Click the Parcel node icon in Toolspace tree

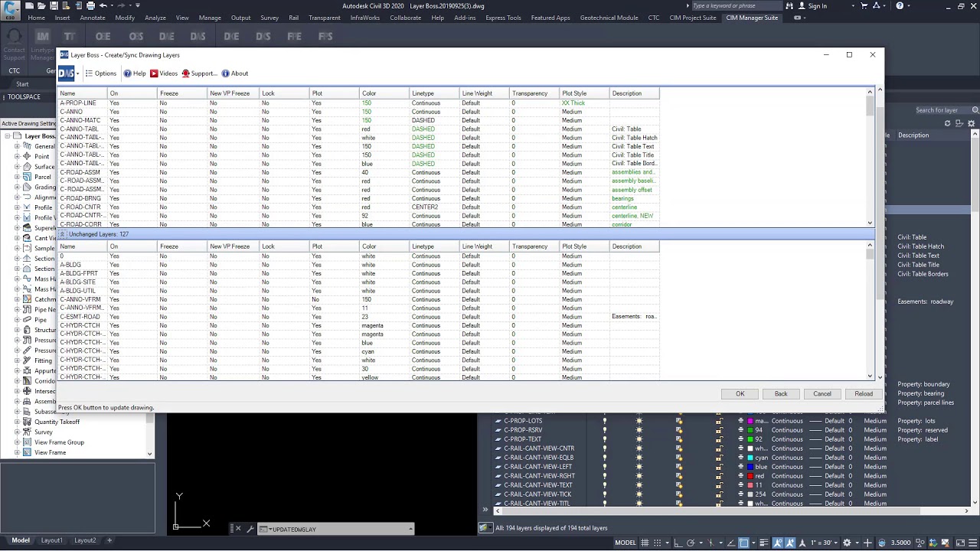click(27, 177)
